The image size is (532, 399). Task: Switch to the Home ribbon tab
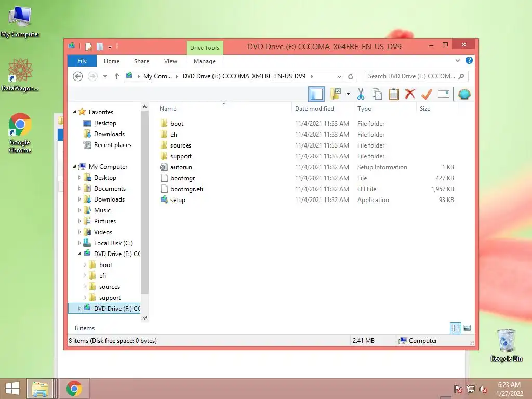(112, 61)
